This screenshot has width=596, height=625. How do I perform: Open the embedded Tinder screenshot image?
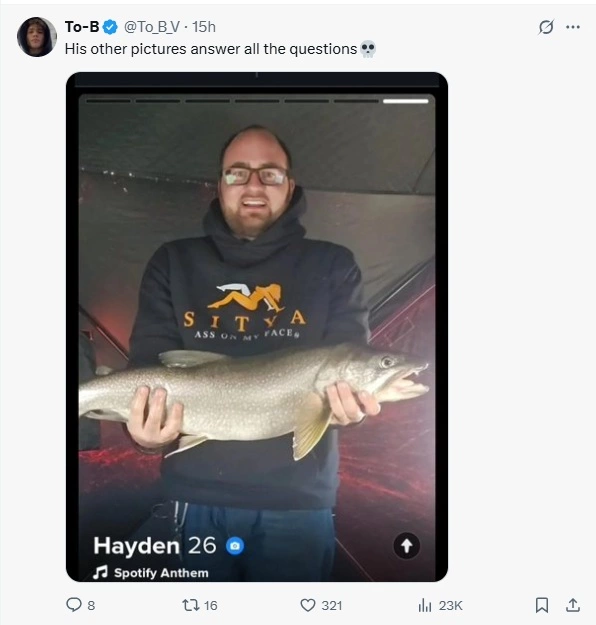[257, 326]
